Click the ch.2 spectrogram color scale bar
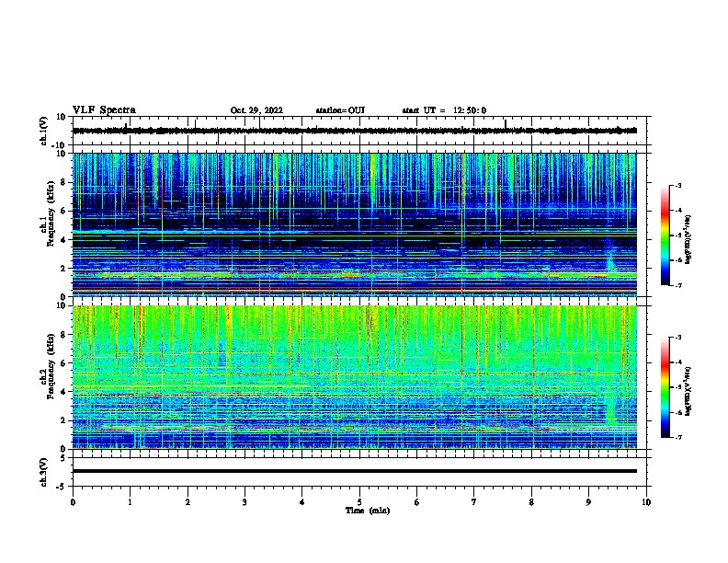Viewport: 728px width, 563px height. pyautogui.click(x=665, y=387)
